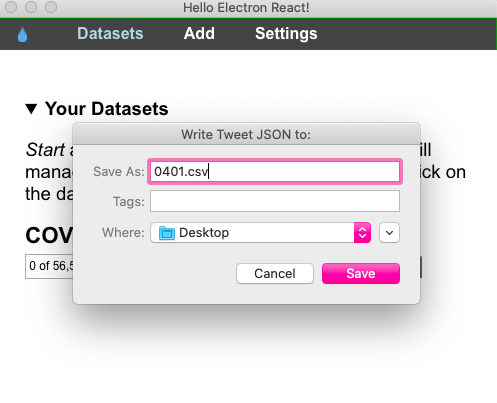
Task: Open the Settings tab
Action: pyautogui.click(x=286, y=34)
